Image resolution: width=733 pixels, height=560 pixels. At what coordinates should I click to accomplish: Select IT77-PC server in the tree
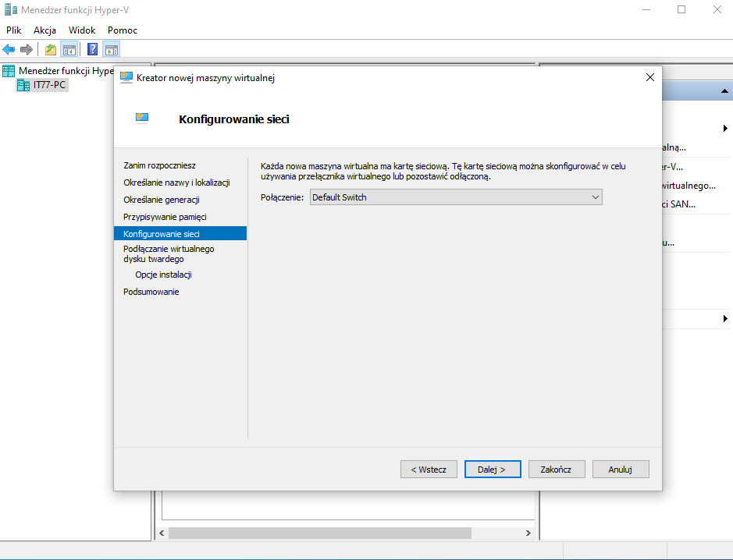click(x=48, y=85)
